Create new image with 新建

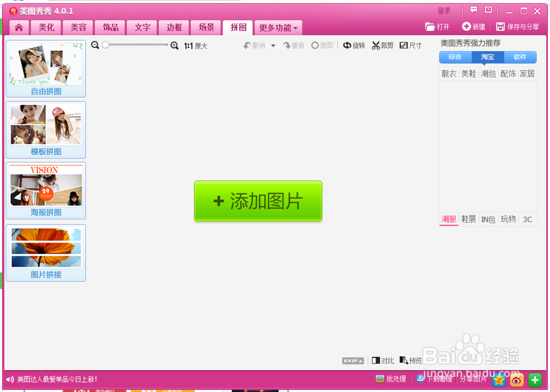474,26
